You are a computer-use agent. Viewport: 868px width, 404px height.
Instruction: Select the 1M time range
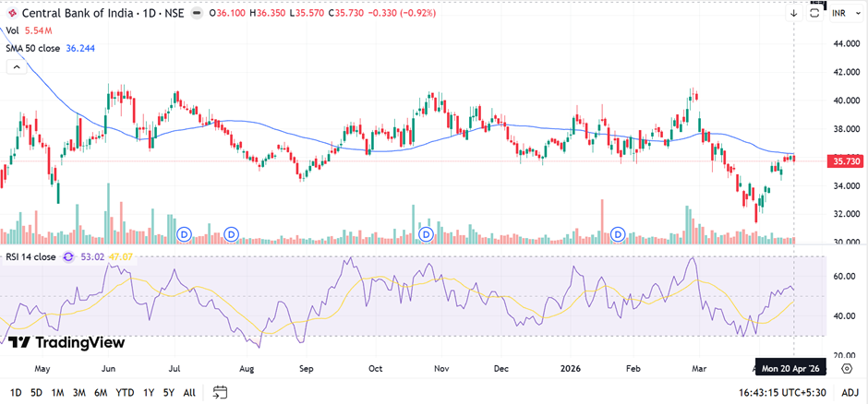click(57, 392)
